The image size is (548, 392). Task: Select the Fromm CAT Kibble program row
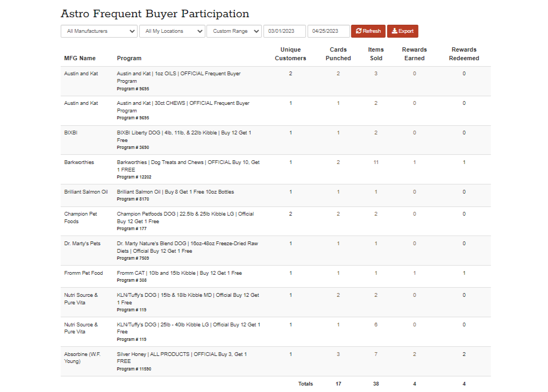tap(179, 273)
